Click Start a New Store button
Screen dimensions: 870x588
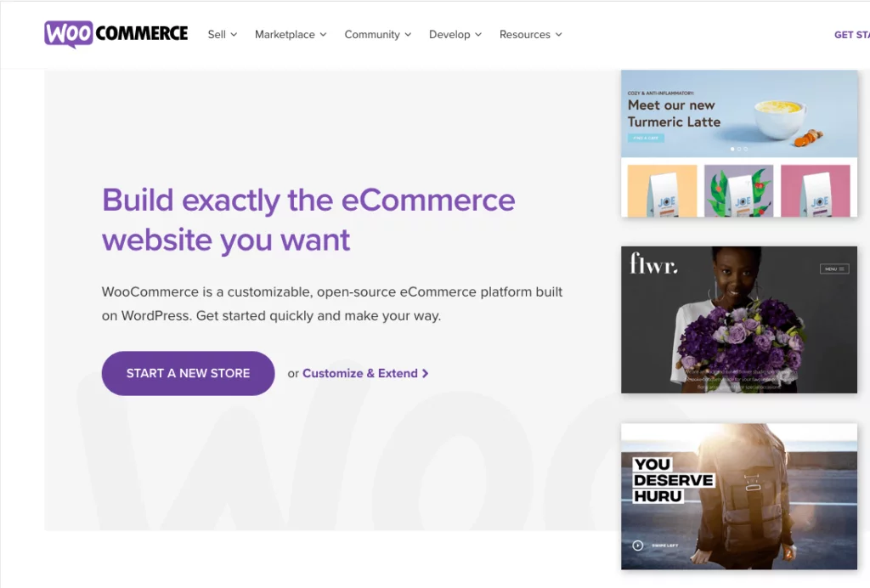tap(188, 373)
